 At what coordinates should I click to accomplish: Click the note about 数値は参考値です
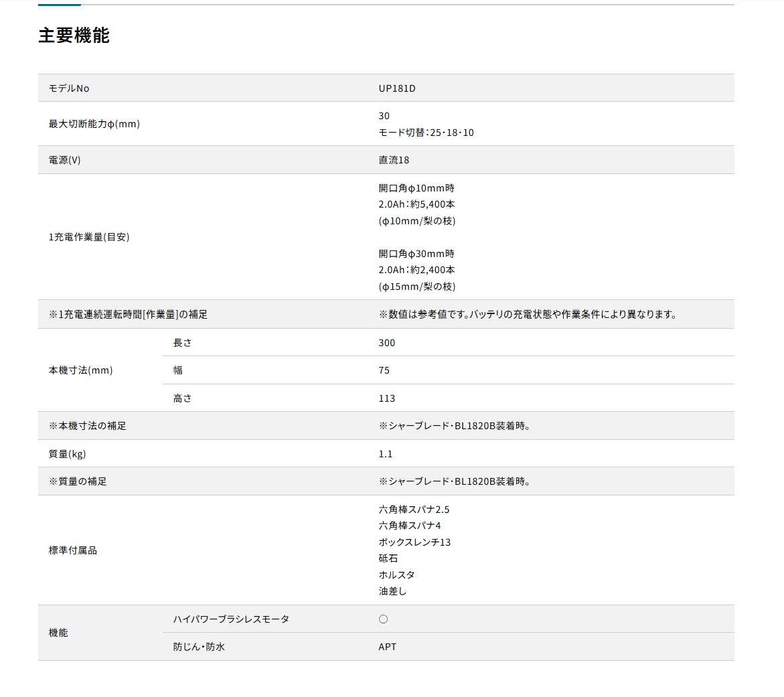[528, 314]
